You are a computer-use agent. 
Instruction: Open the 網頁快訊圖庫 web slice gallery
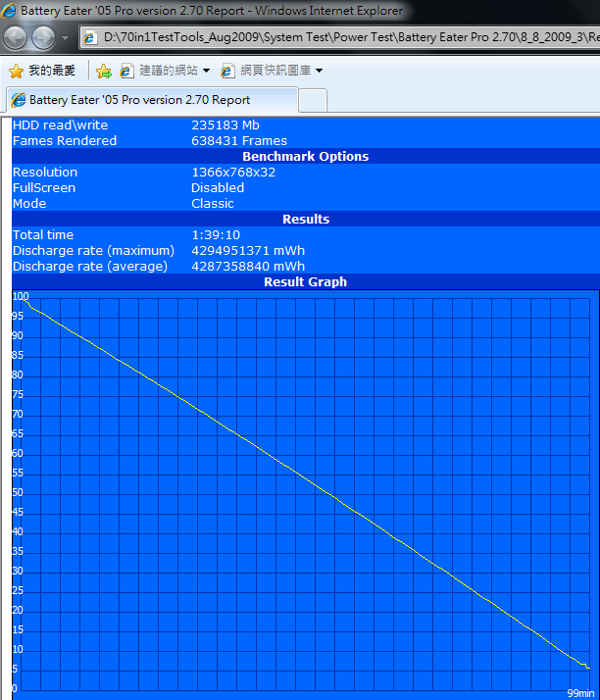[268, 71]
